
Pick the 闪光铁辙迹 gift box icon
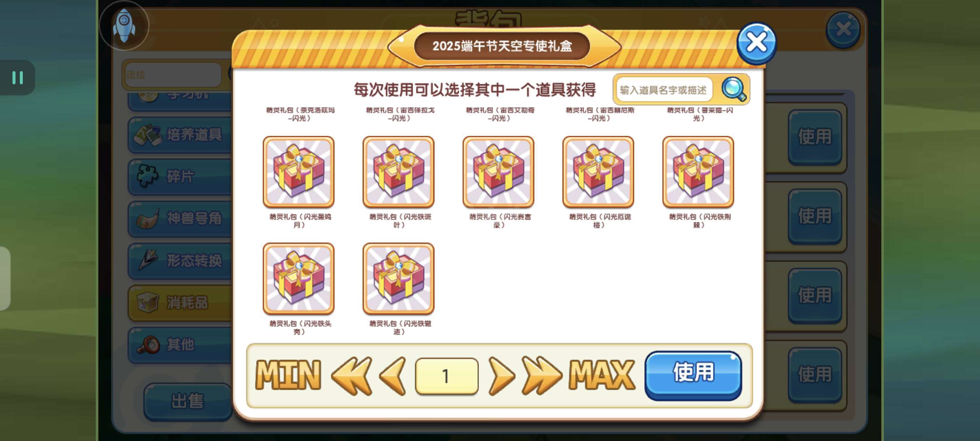[x=398, y=279]
